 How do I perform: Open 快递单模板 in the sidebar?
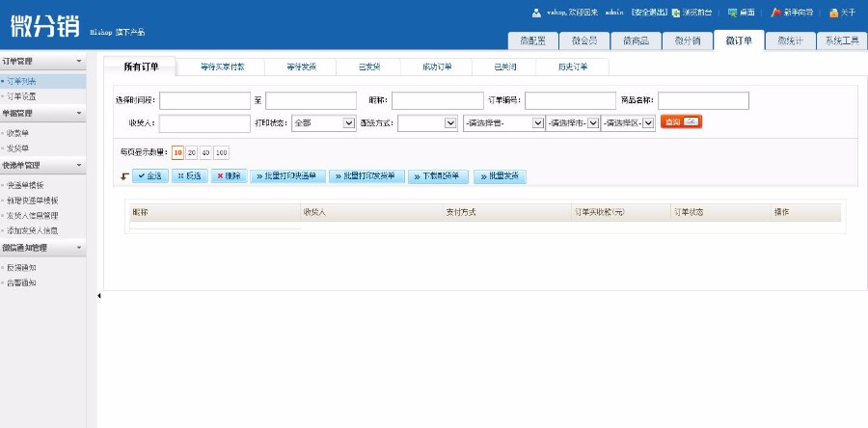click(25, 185)
